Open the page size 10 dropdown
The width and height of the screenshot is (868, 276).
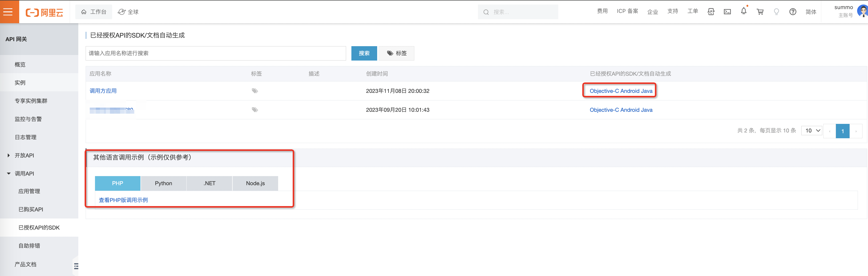(x=812, y=131)
